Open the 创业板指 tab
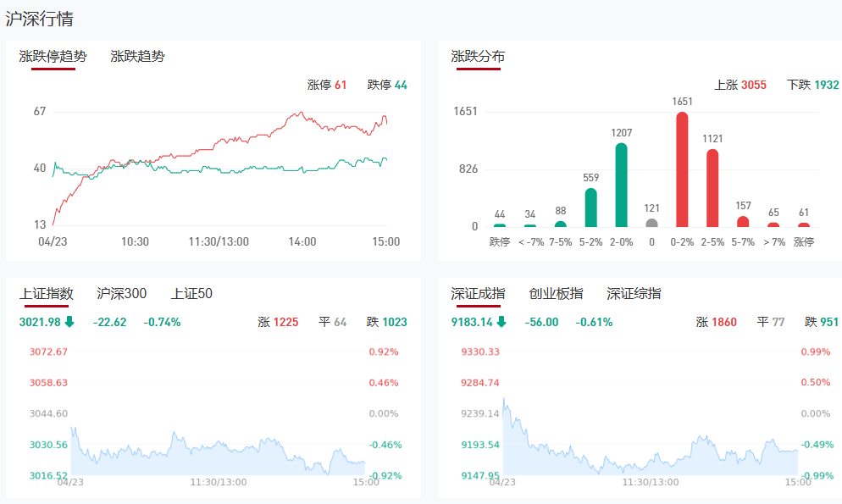The height and width of the screenshot is (504, 842). pyautogui.click(x=556, y=294)
